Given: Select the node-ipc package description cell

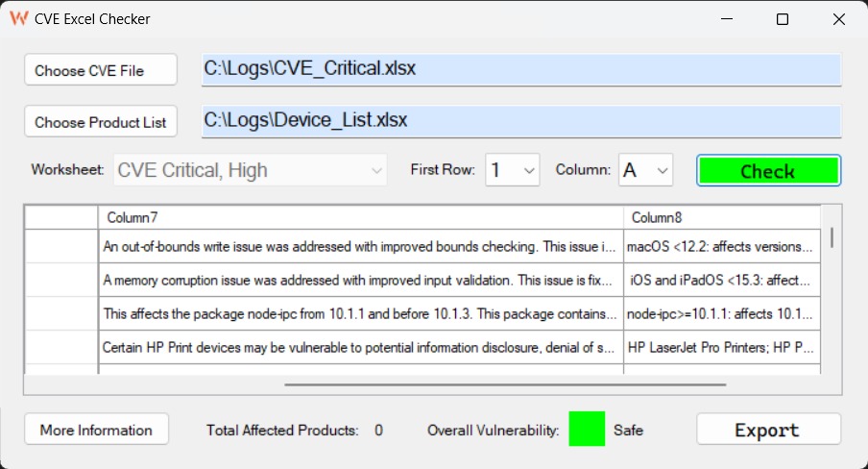Looking at the screenshot, I should [360, 313].
